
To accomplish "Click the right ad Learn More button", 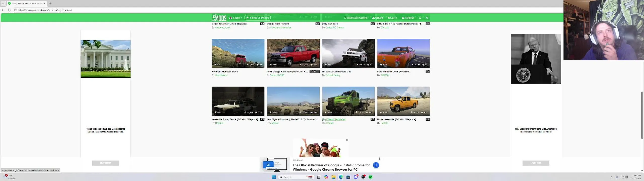I will [x=536, y=163].
